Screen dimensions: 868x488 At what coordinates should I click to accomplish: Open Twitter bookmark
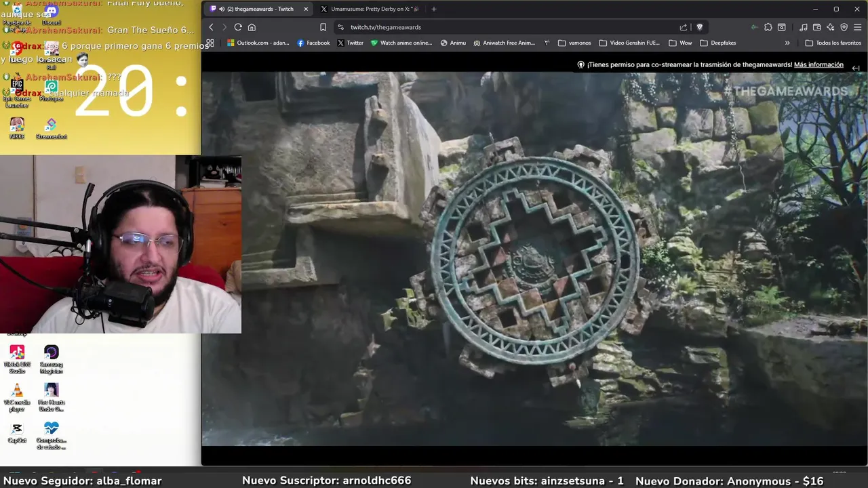click(350, 43)
